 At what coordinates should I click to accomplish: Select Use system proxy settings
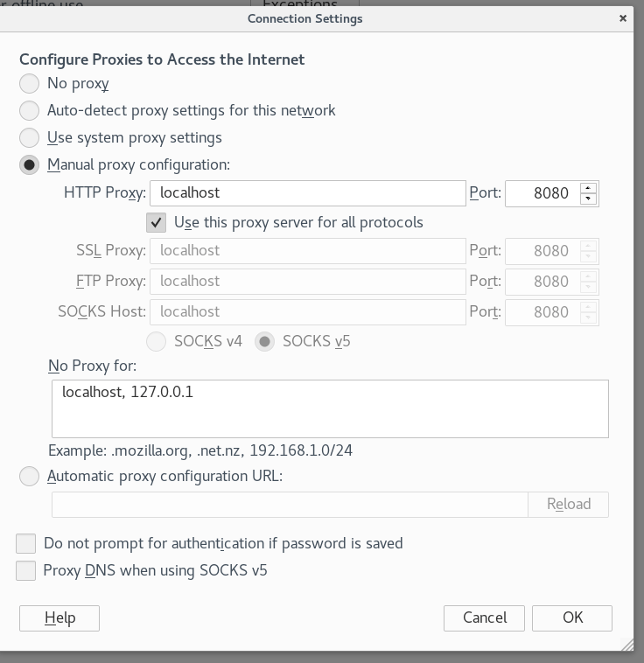(30, 138)
